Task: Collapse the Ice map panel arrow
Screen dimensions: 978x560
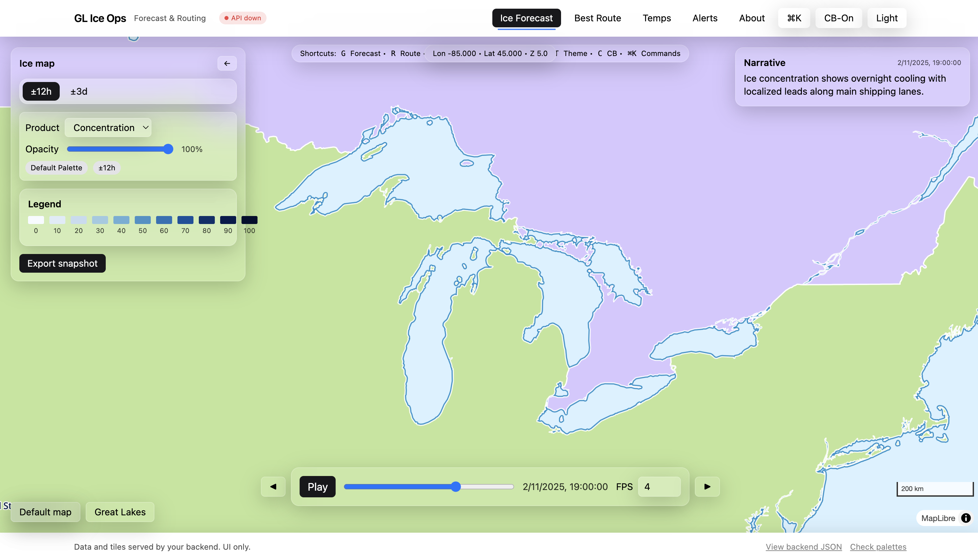Action: pos(227,63)
